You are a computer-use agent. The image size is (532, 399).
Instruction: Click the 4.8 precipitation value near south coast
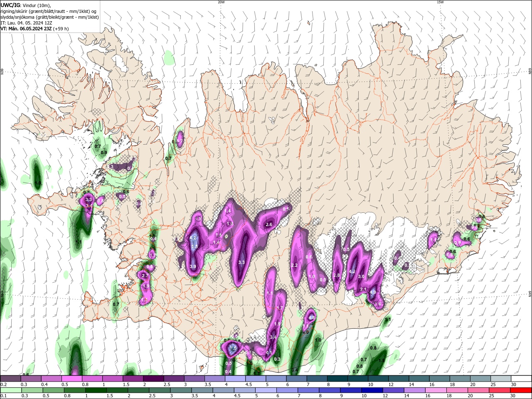click(312, 318)
